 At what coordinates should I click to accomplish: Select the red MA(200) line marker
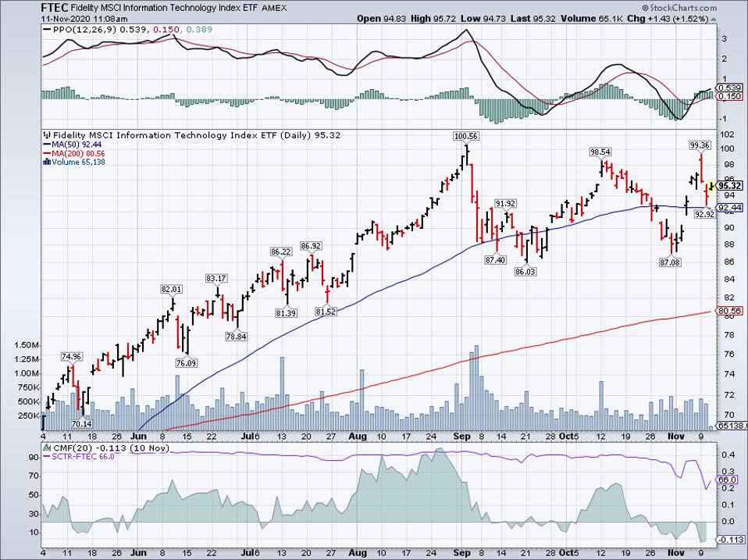point(47,152)
